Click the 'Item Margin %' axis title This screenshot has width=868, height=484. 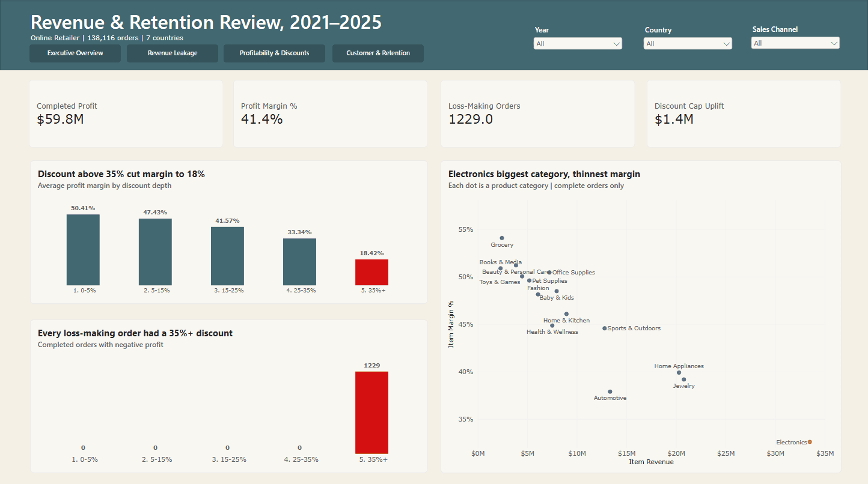point(451,324)
